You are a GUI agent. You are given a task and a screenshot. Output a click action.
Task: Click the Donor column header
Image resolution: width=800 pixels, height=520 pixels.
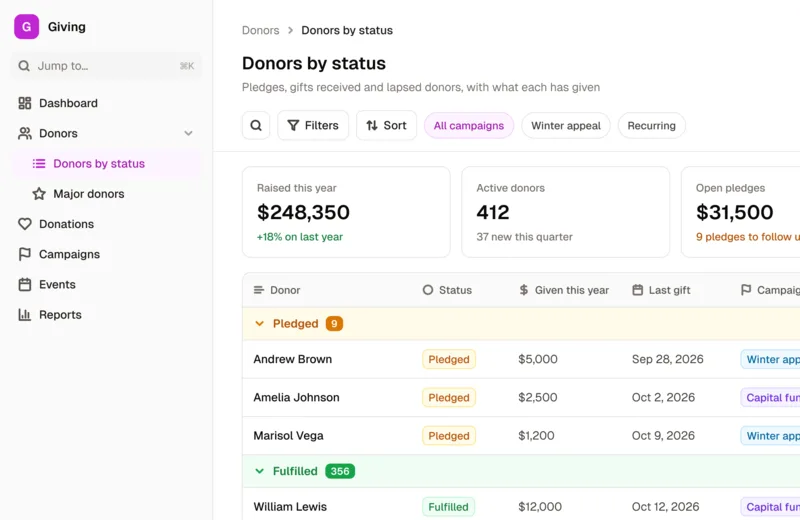click(277, 290)
